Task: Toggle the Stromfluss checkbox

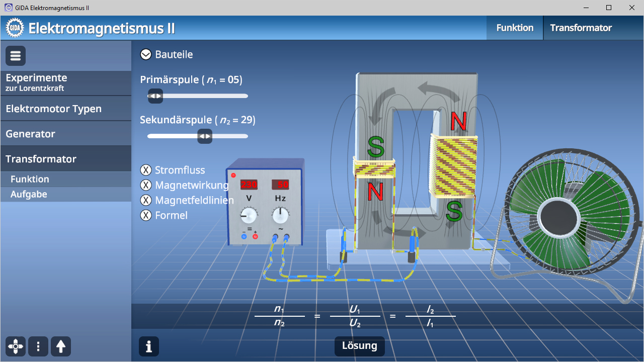Action: pyautogui.click(x=146, y=170)
